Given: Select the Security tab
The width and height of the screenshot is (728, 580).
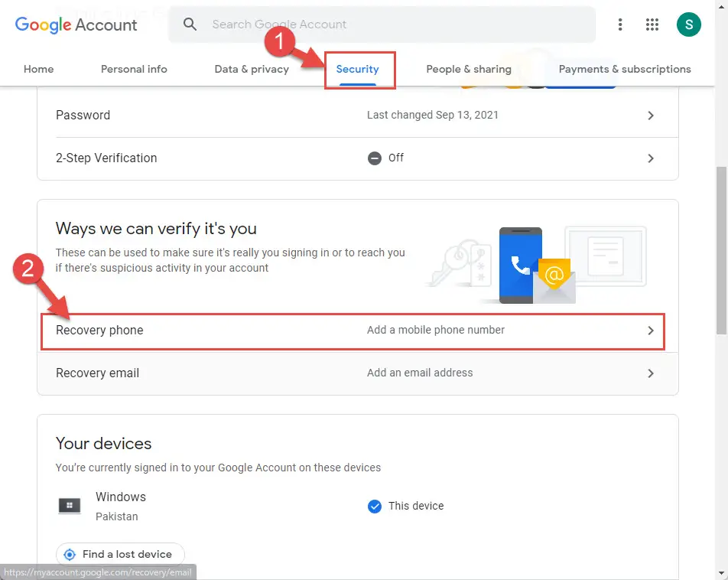Looking at the screenshot, I should point(358,69).
